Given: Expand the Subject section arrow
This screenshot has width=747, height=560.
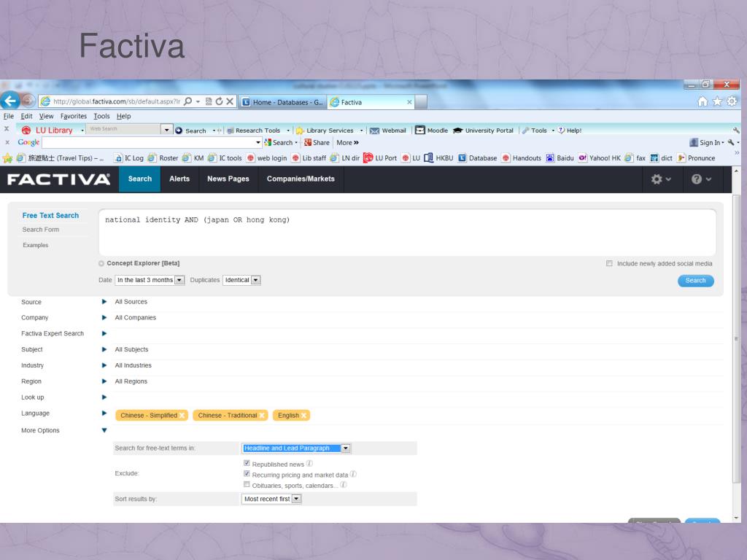Looking at the screenshot, I should pos(104,349).
